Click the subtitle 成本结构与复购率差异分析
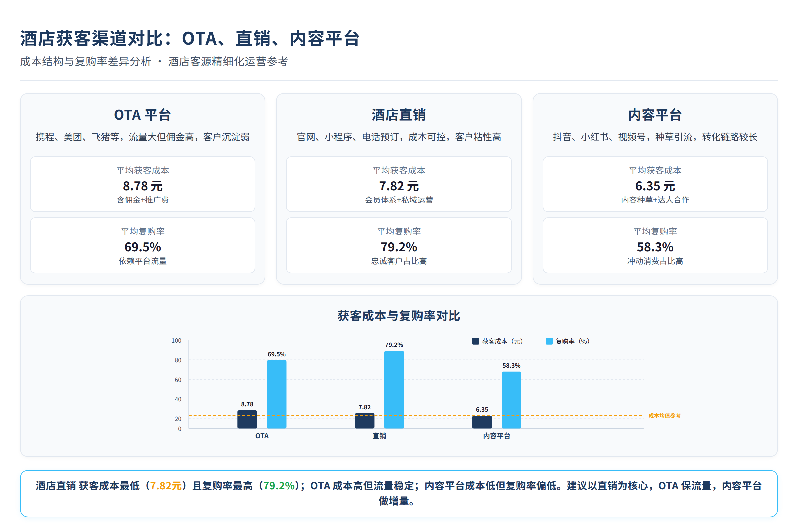The height and width of the screenshot is (532, 798). (x=85, y=62)
